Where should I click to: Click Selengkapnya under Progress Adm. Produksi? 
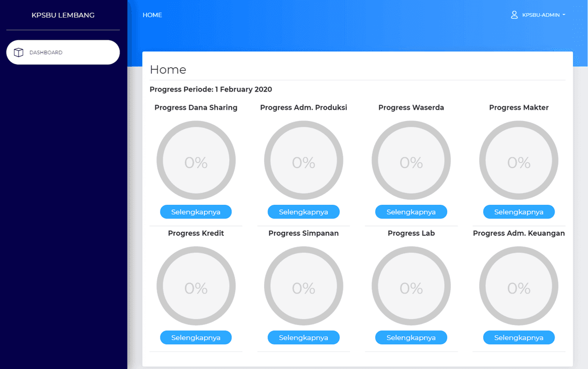[x=304, y=212]
